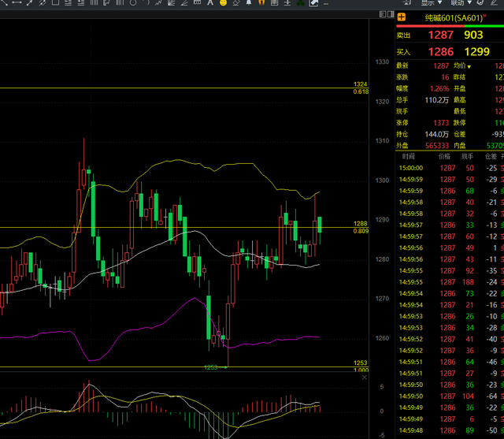Select the 1288 Fibonacci 0.809 line label
Viewport: 504px width, 439px height.
coord(361,227)
